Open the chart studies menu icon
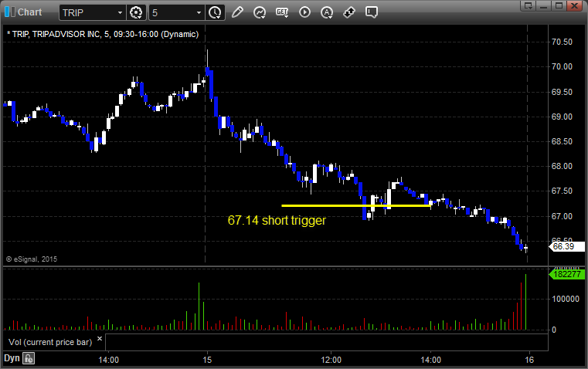 (259, 12)
